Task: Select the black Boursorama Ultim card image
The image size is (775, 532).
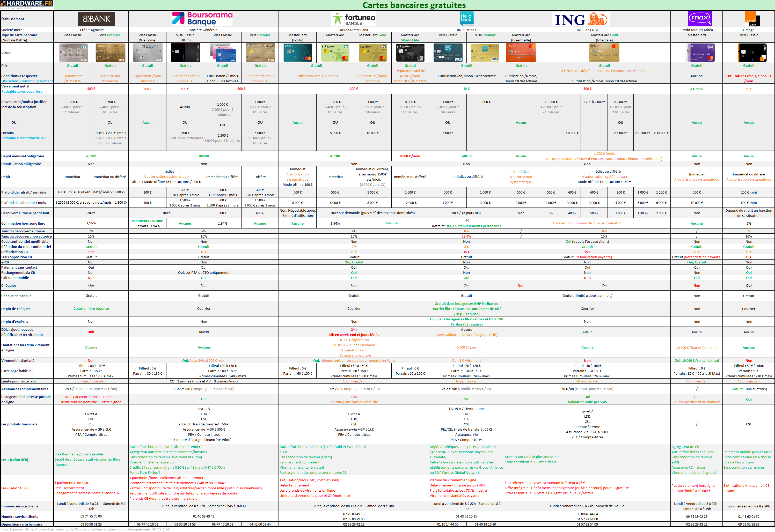Action: (x=185, y=53)
